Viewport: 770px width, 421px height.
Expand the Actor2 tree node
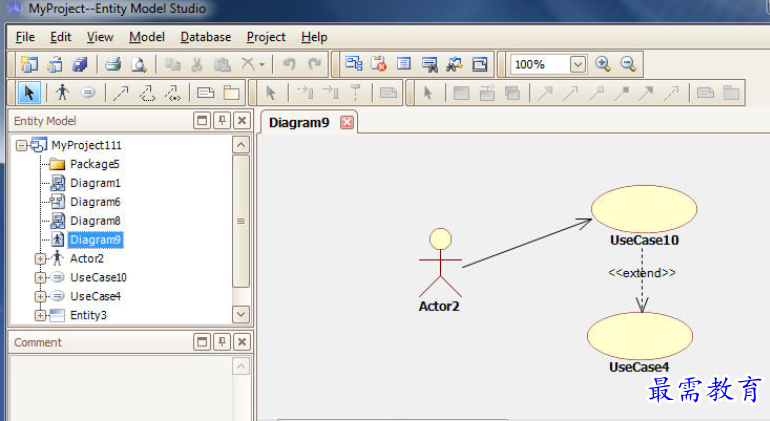tap(40, 258)
